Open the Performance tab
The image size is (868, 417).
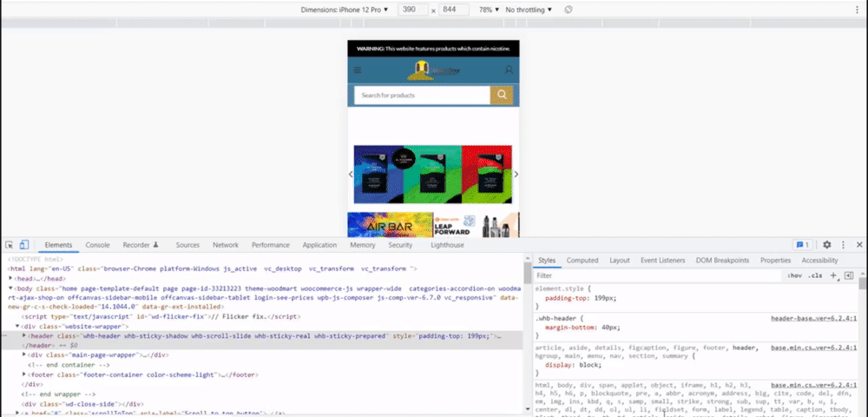[x=271, y=245]
